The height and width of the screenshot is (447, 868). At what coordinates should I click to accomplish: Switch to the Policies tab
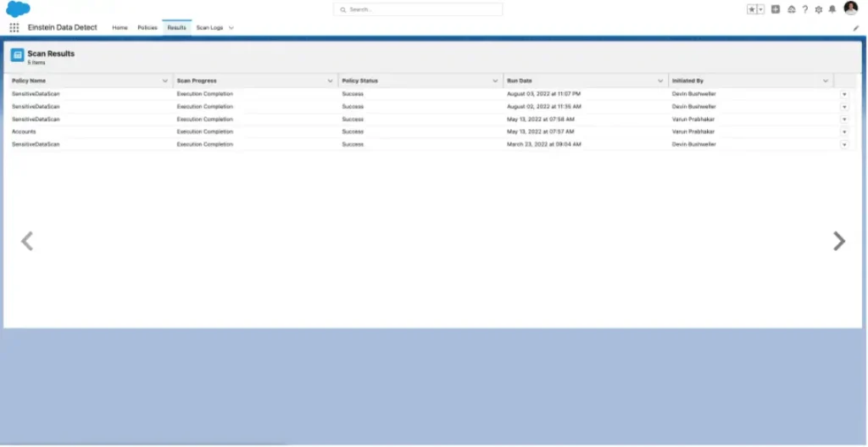tap(147, 28)
